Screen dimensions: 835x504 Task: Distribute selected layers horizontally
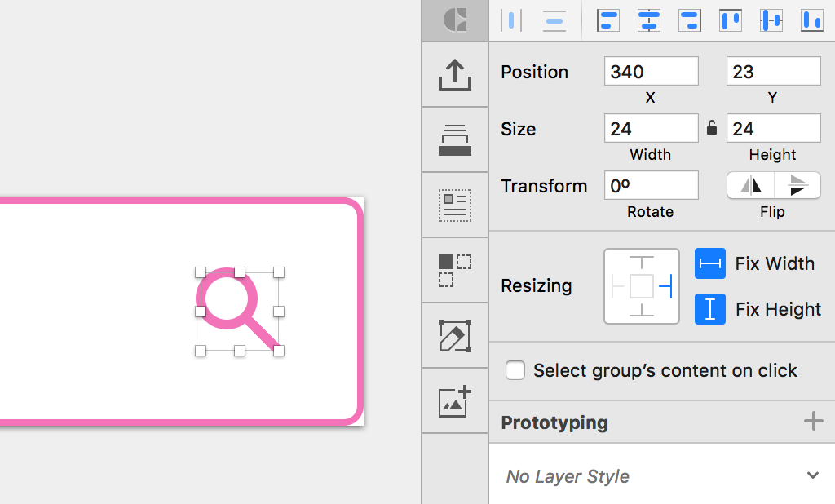[x=511, y=20]
